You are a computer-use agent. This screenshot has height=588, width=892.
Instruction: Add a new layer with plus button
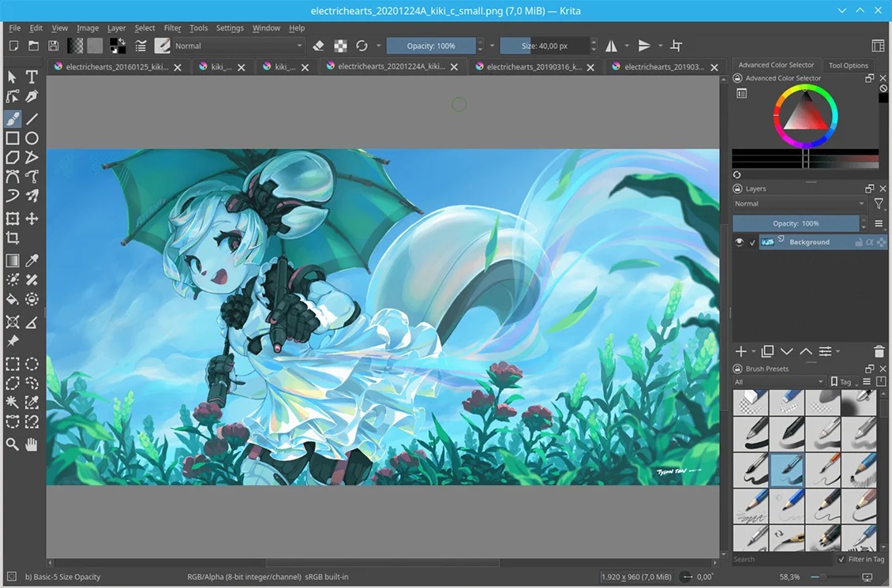740,351
